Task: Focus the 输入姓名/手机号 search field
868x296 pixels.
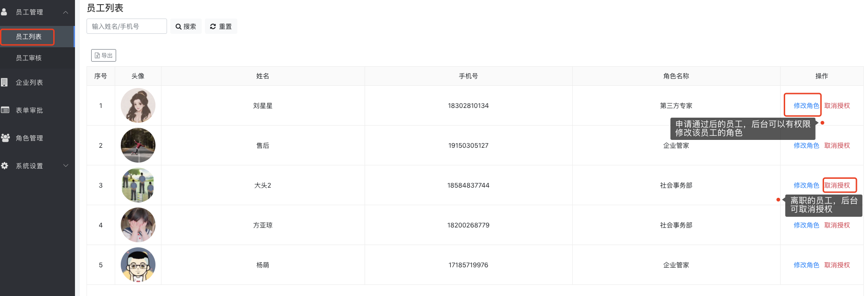Action: [127, 26]
